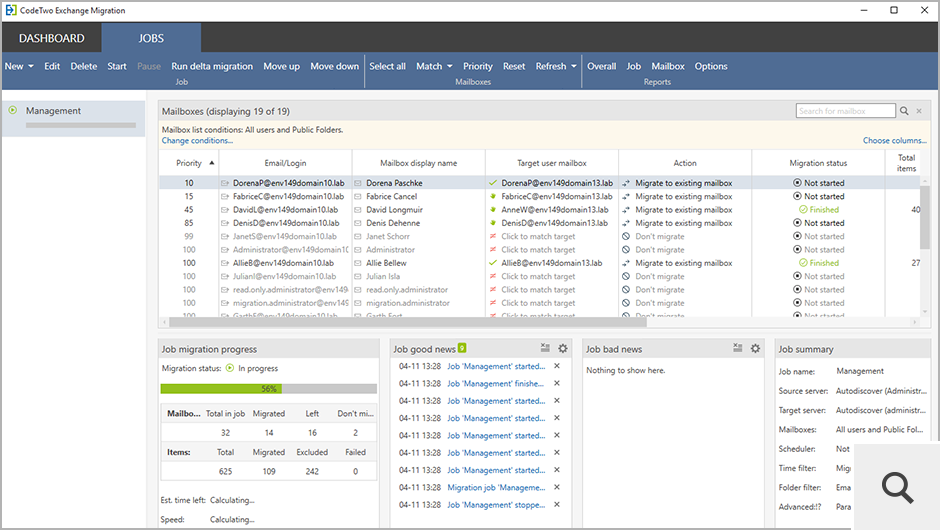Open Job bad news settings gear
Screen dimensions: 940x530
coord(755,348)
